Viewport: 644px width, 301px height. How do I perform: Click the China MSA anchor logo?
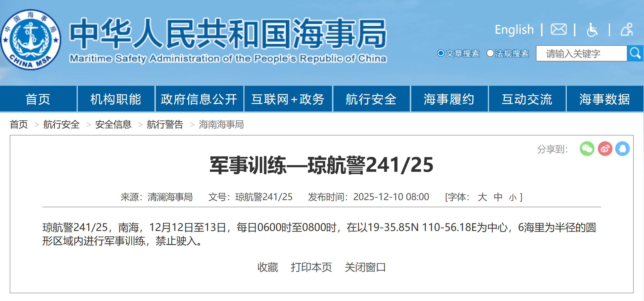pyautogui.click(x=31, y=38)
